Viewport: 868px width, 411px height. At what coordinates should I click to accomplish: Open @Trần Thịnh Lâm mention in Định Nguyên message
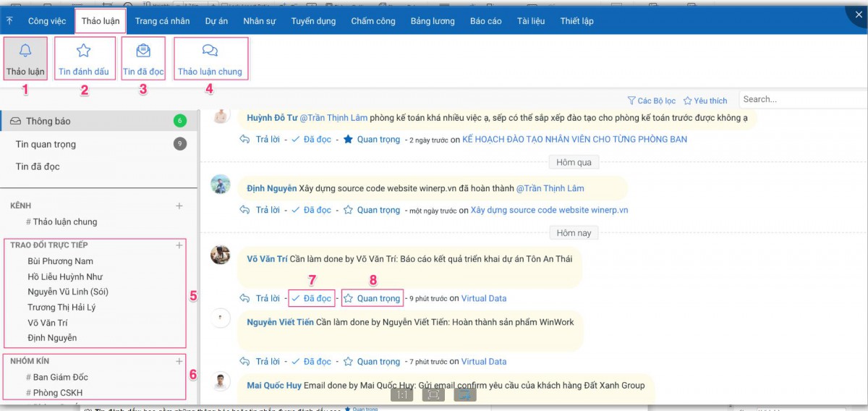click(550, 188)
